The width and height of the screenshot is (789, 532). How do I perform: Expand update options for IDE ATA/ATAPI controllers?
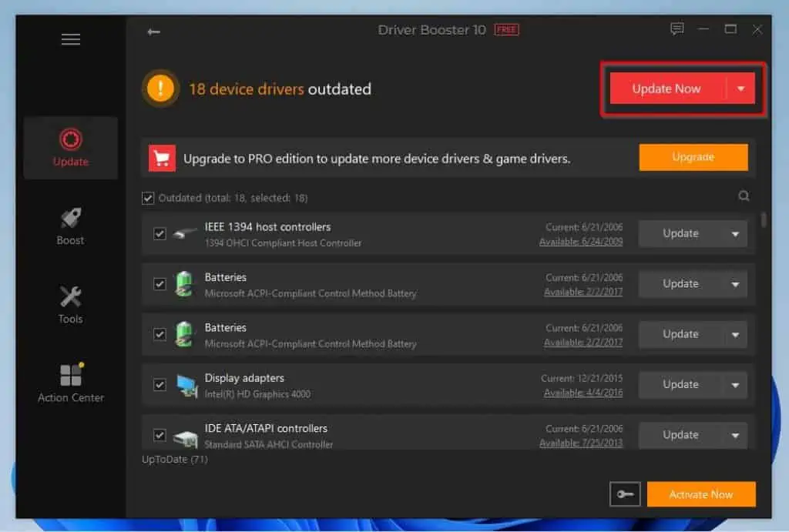point(736,434)
